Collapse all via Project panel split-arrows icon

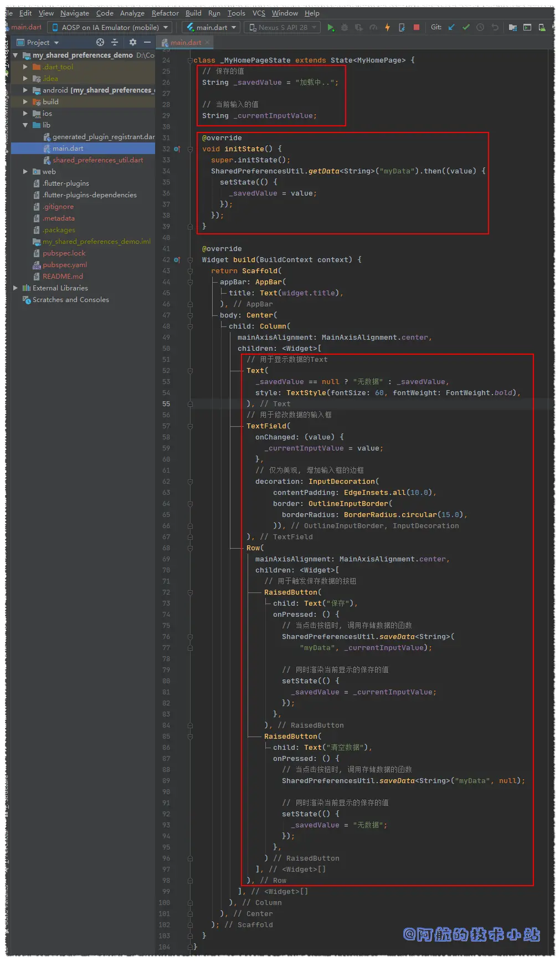(x=115, y=42)
